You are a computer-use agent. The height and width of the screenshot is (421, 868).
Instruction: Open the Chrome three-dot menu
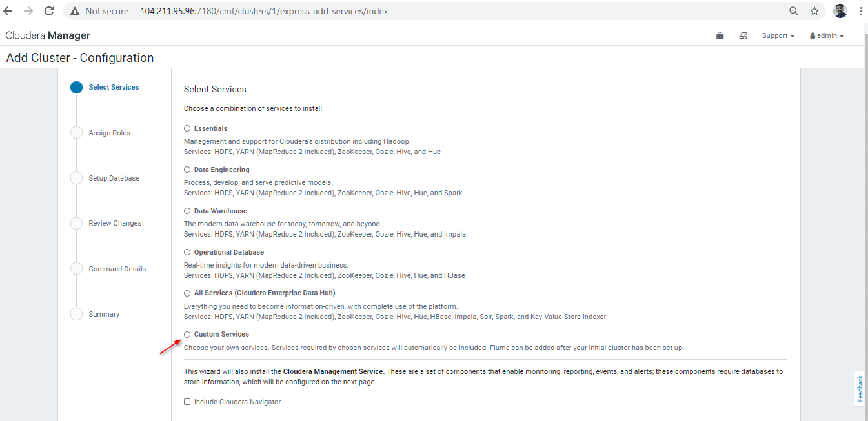tap(861, 11)
